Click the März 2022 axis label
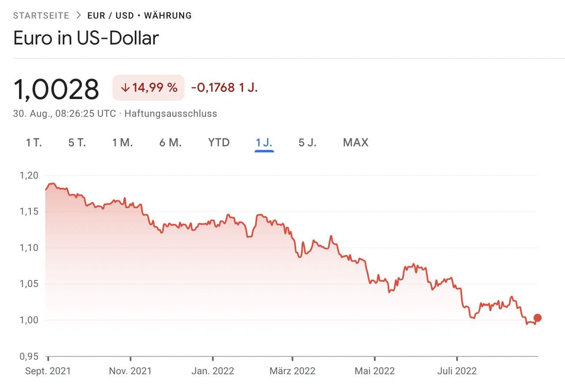Image resolution: width=565 pixels, height=392 pixels. click(292, 371)
